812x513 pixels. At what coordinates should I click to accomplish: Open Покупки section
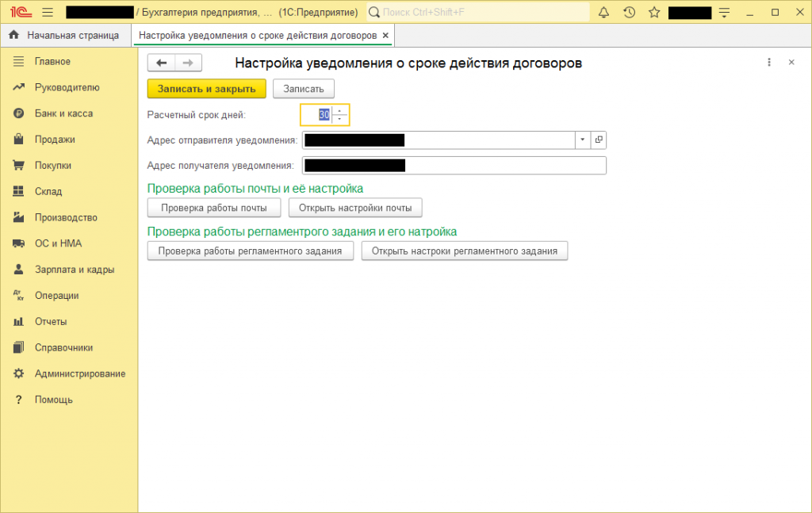[53, 165]
